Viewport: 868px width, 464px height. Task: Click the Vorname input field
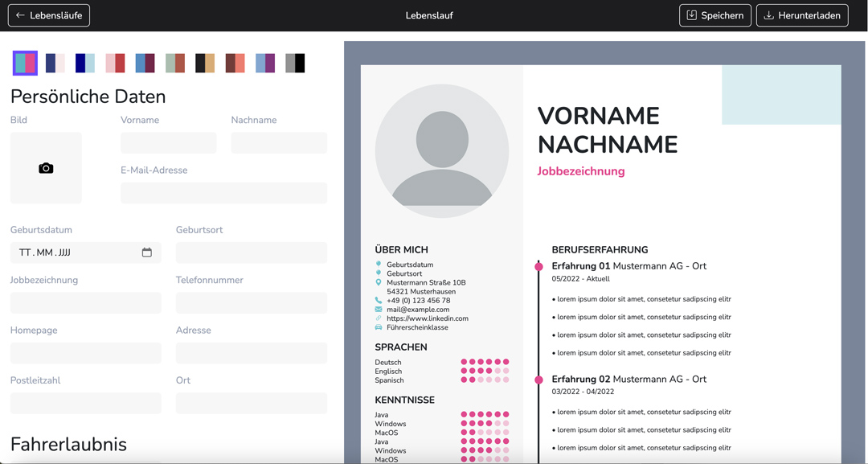168,143
